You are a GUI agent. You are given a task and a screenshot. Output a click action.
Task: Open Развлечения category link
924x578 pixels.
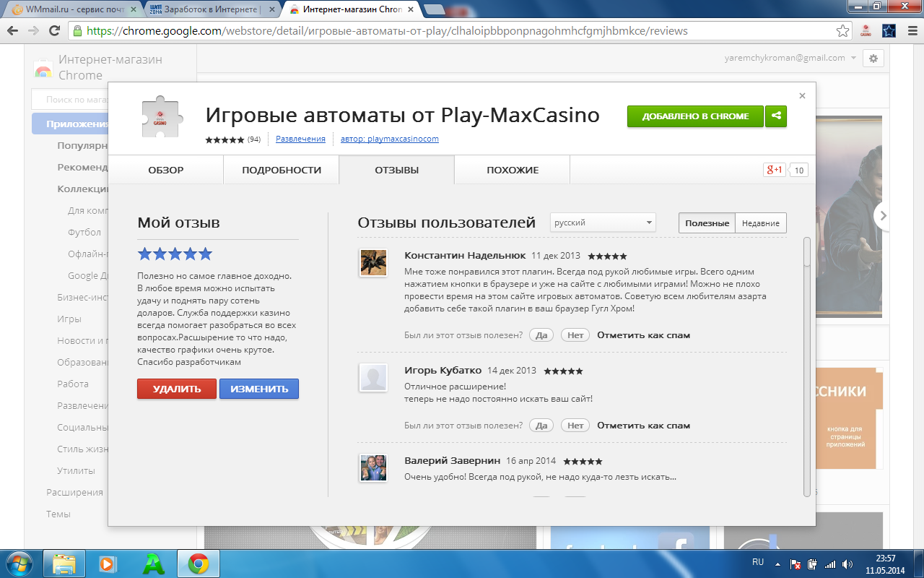click(300, 139)
